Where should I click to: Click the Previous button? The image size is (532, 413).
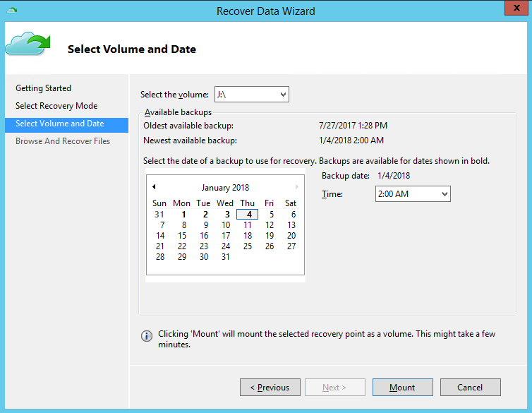[270, 387]
